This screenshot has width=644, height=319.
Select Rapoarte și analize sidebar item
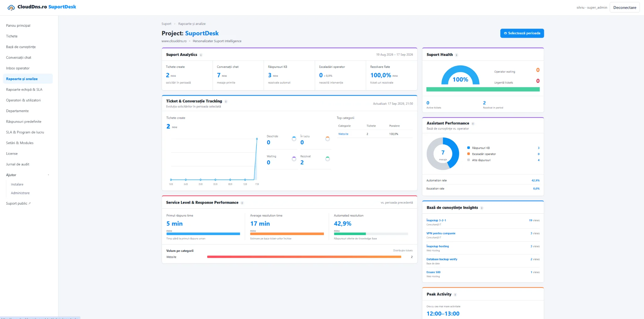pyautogui.click(x=28, y=79)
